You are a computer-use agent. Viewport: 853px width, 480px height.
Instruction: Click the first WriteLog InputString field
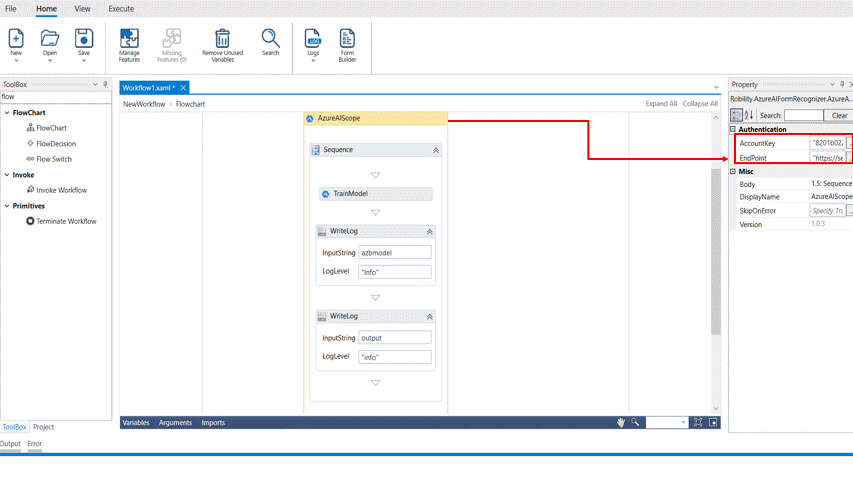click(x=394, y=253)
